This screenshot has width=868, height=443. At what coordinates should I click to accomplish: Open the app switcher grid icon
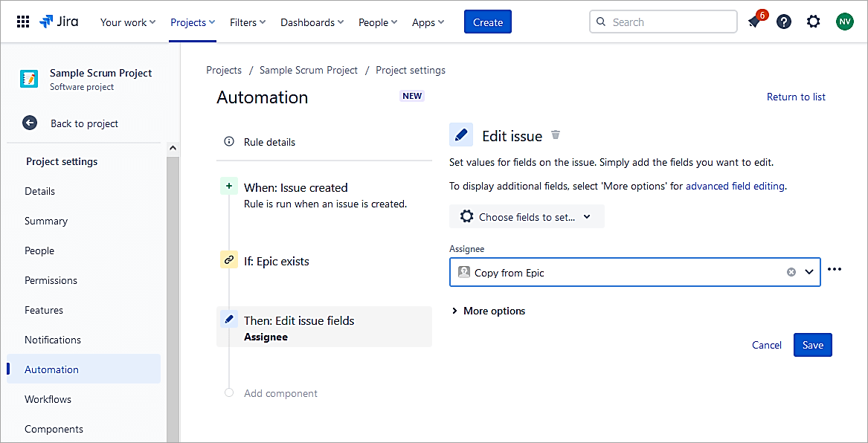coord(23,22)
